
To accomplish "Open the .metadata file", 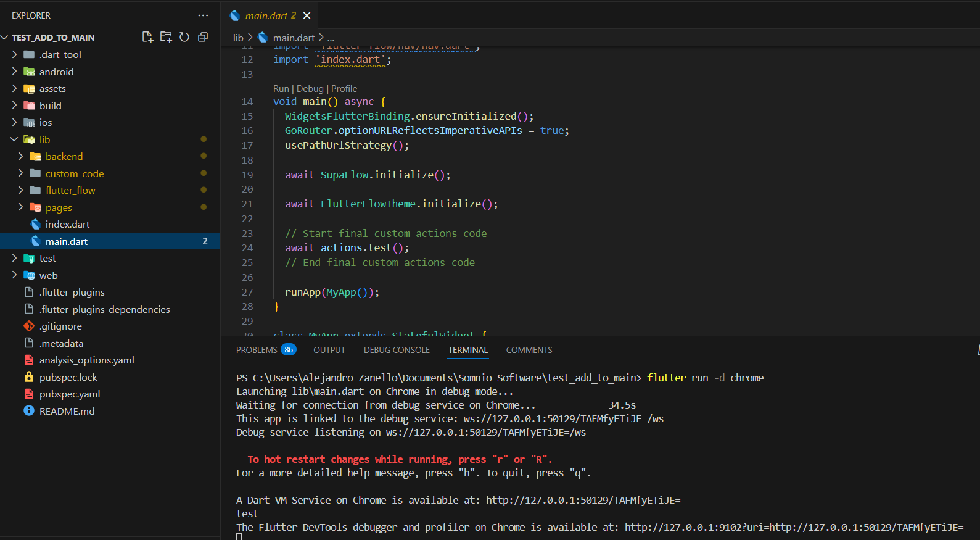I will tap(61, 343).
